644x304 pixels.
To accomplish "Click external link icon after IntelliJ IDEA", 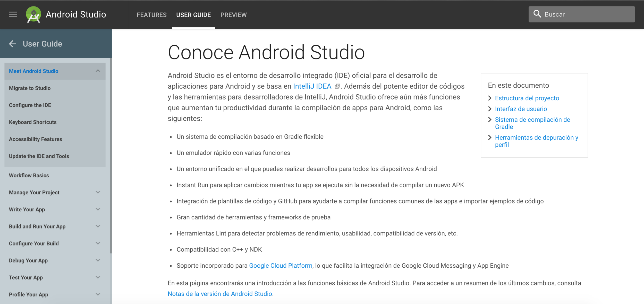I will [337, 86].
